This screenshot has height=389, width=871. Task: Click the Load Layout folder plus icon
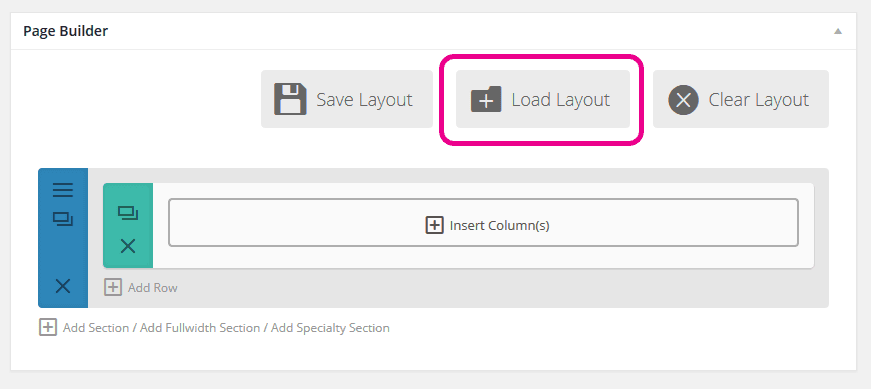[x=486, y=99]
